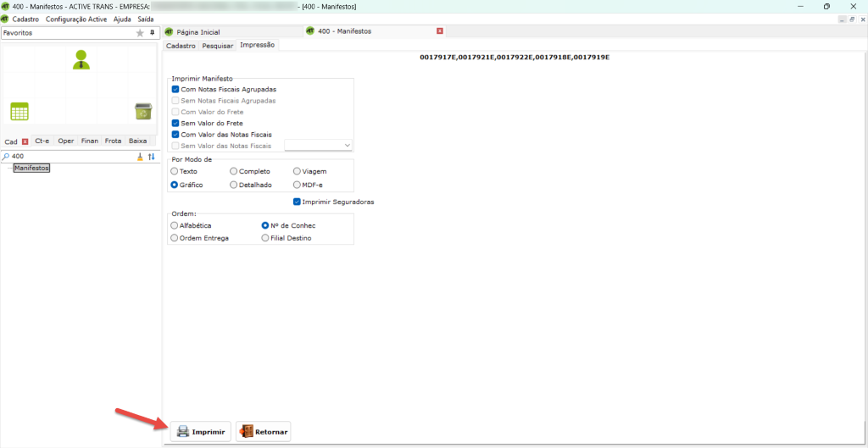Click the gray favorites star icon
Screen dimensions: 868x448
140,33
